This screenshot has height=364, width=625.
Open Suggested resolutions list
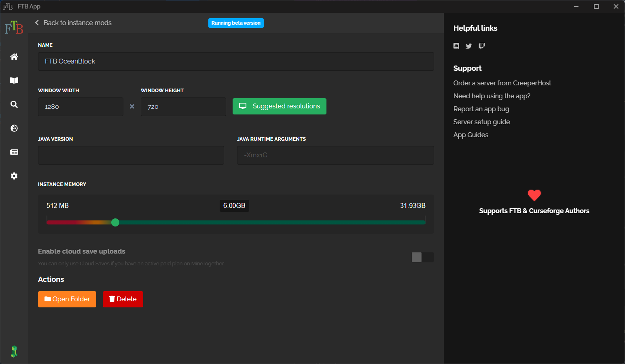280,106
